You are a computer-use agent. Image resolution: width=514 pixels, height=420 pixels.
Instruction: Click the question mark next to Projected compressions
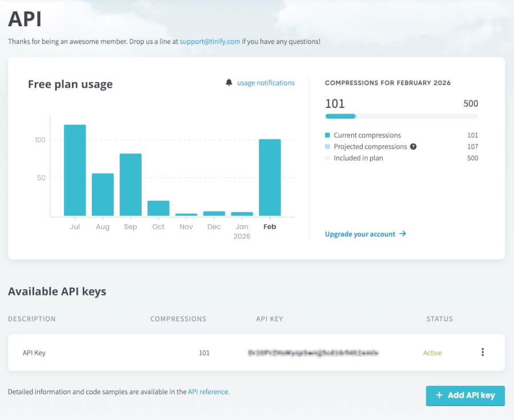point(413,147)
